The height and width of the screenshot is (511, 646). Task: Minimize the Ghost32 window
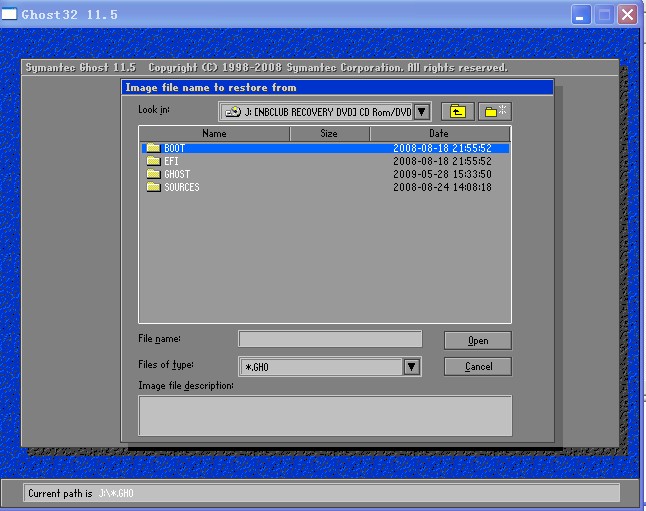click(x=582, y=15)
